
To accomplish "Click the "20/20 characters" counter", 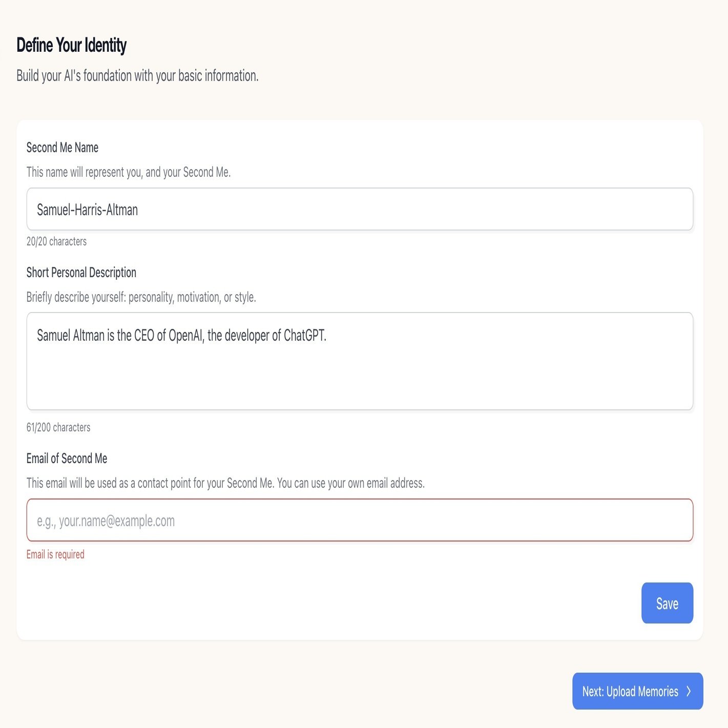I will pyautogui.click(x=56, y=241).
